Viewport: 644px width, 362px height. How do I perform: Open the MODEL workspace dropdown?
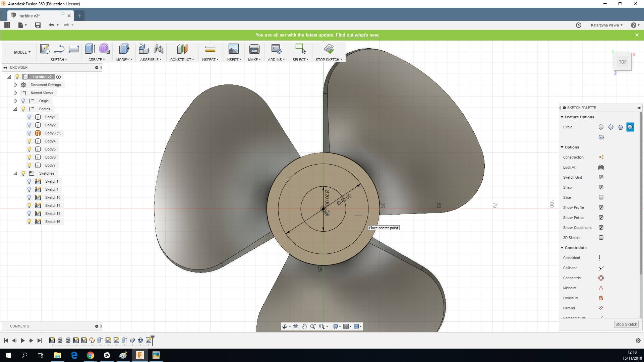pos(22,52)
